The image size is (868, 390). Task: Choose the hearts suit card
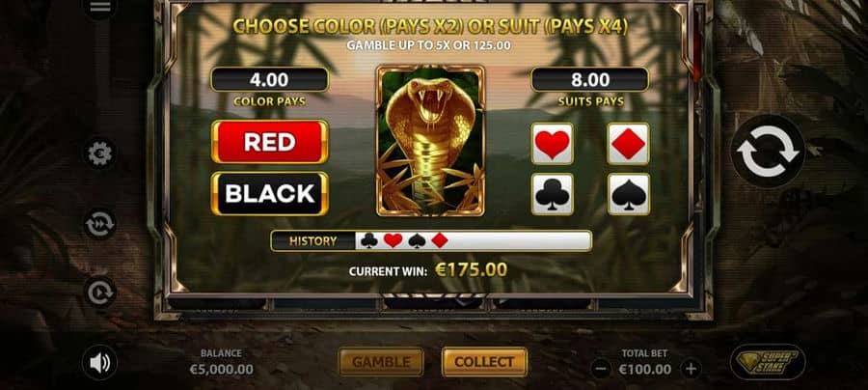tap(552, 144)
